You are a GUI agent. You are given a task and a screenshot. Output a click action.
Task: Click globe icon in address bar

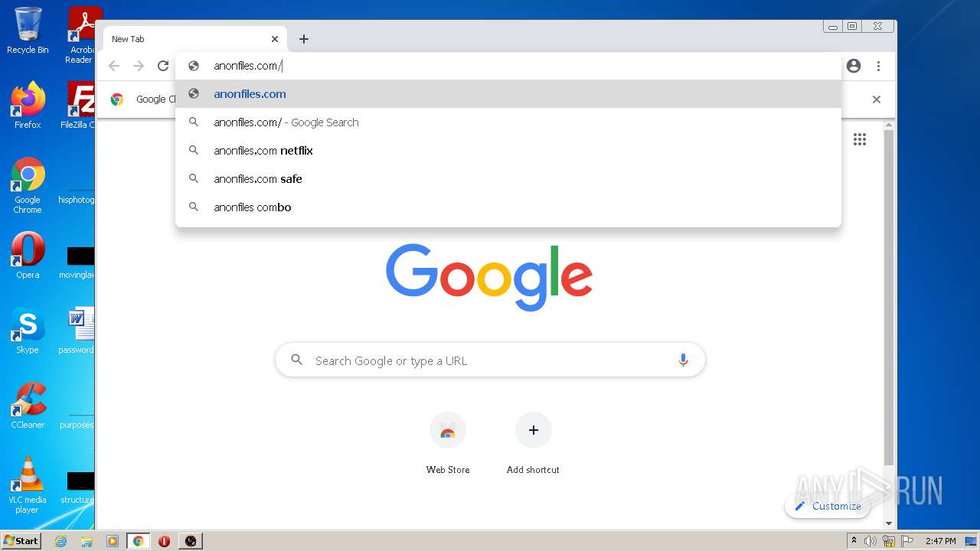click(x=194, y=66)
